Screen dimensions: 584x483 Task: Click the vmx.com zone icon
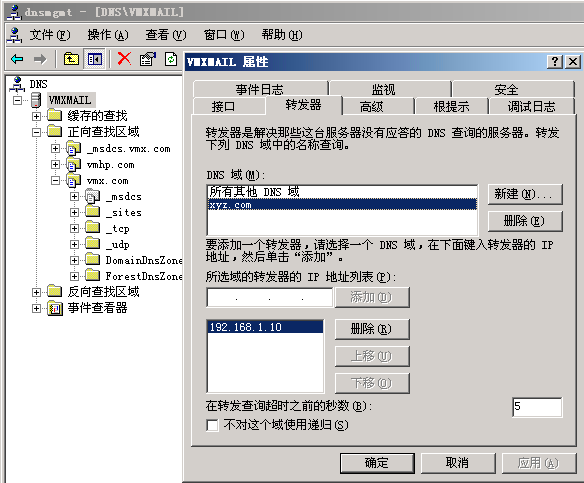(x=73, y=181)
